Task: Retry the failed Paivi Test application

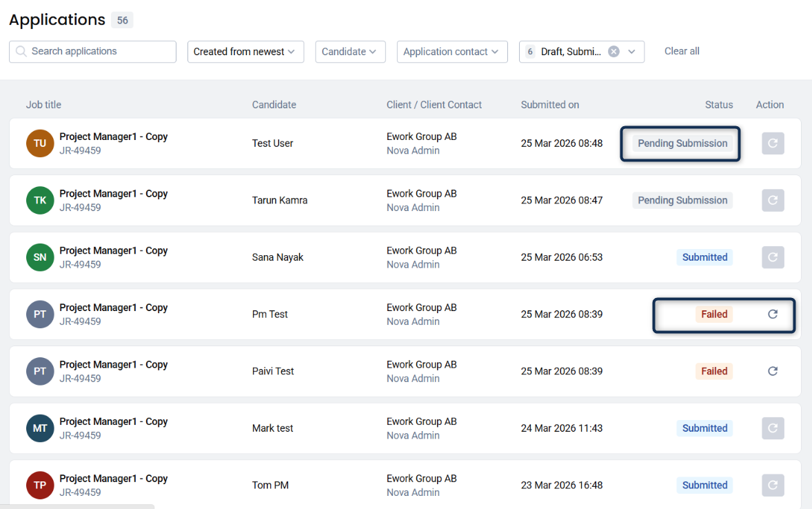Action: click(x=773, y=371)
